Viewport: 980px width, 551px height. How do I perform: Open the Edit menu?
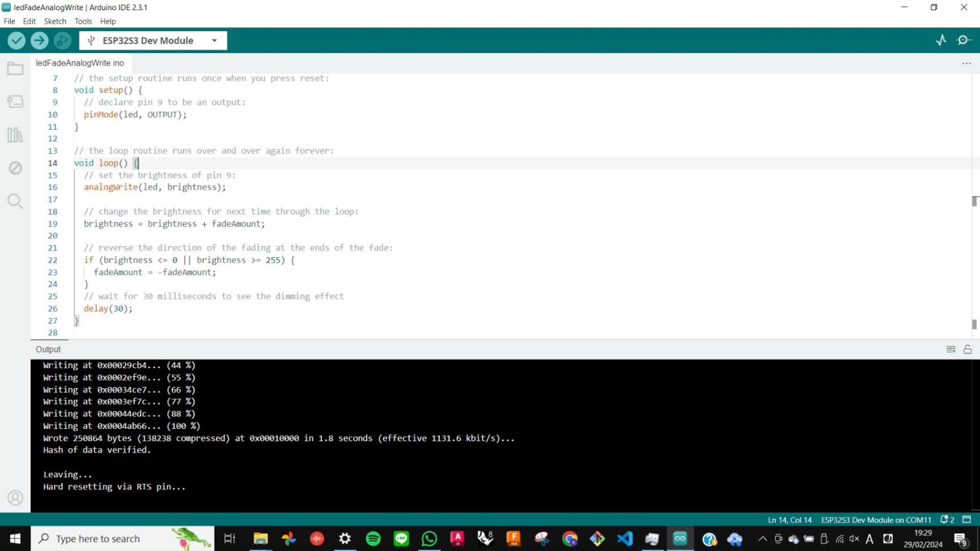29,21
